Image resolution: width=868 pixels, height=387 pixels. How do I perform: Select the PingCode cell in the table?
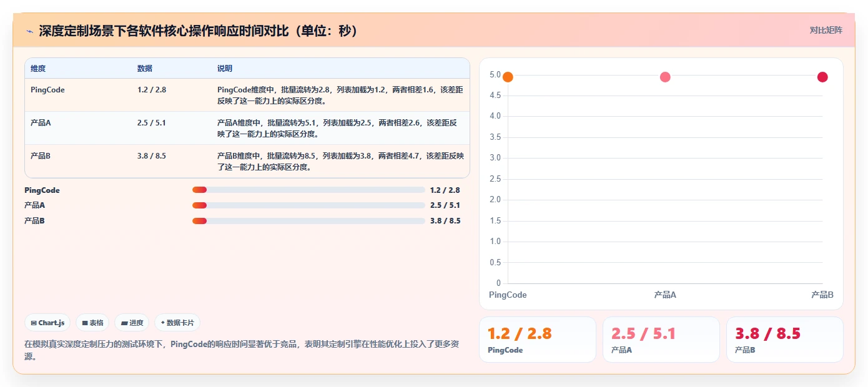(x=47, y=90)
